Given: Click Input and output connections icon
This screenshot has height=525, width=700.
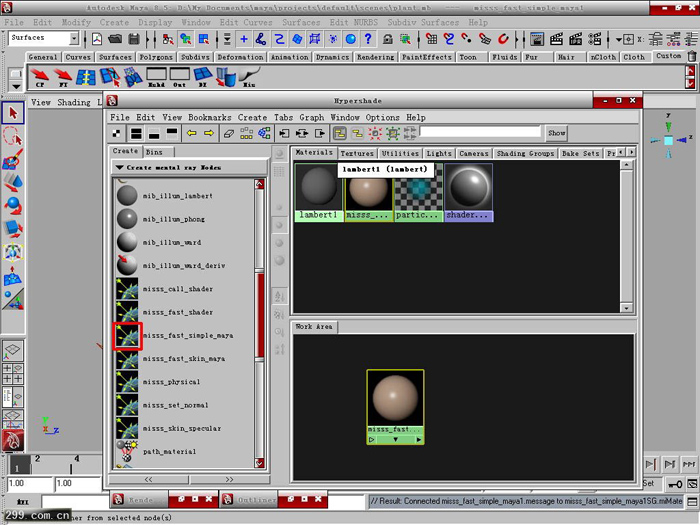Looking at the screenshot, I should coord(302,133).
